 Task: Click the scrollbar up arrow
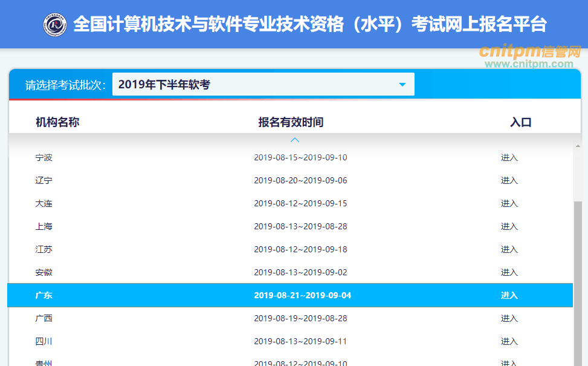tap(578, 146)
